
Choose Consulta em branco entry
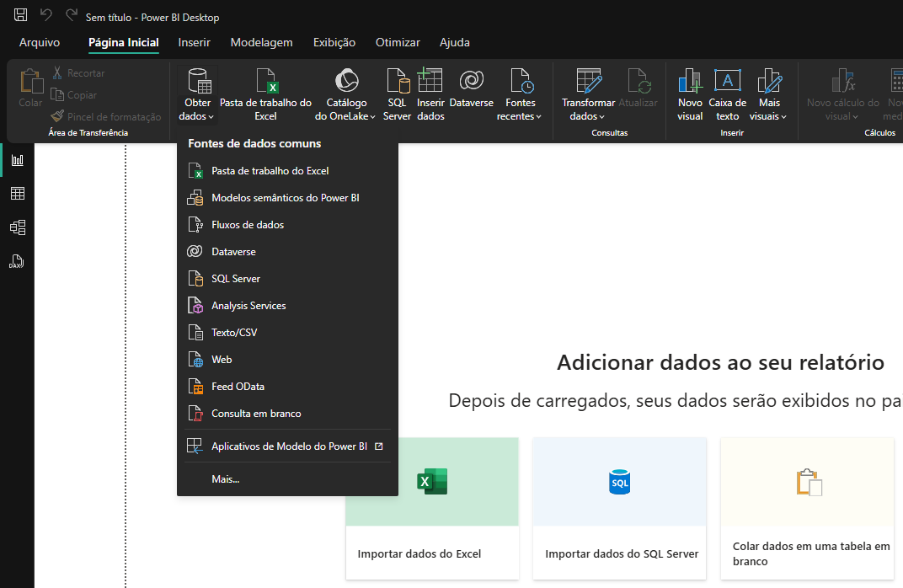[x=287, y=414]
